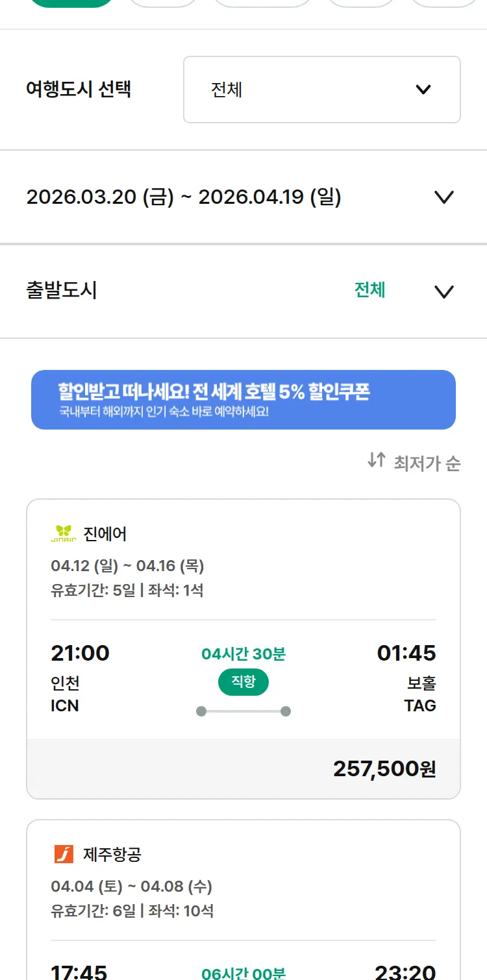487x980 pixels.
Task: Click the 04.12 (일) ~ 04.16 (목) dates
Action: click(127, 566)
